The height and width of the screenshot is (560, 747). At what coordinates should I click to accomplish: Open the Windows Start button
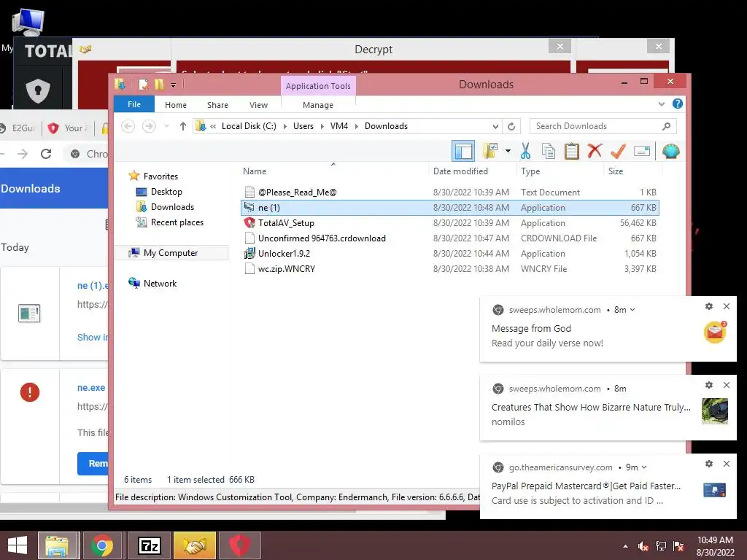(18, 545)
